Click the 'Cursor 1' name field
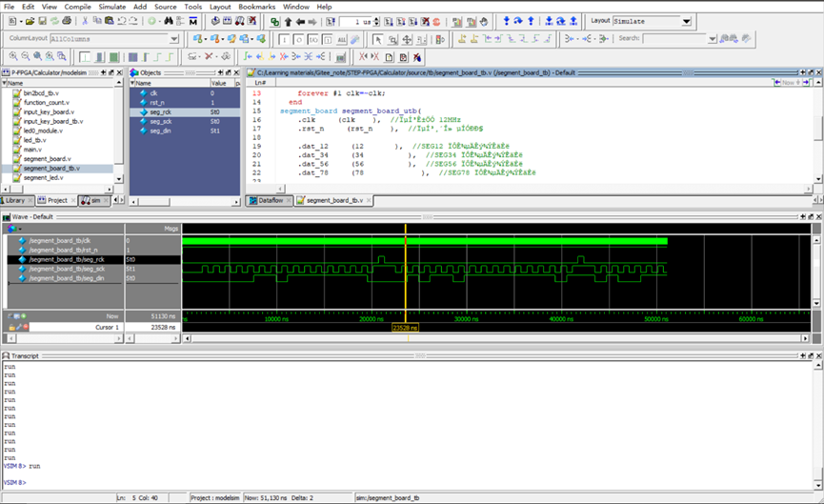824x504 pixels. (76, 327)
